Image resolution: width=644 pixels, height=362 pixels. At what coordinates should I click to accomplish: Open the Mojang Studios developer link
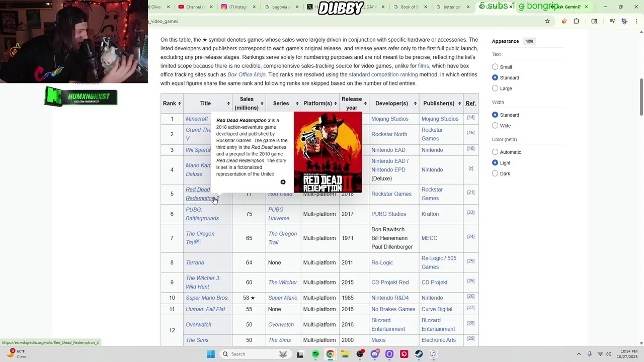click(390, 119)
